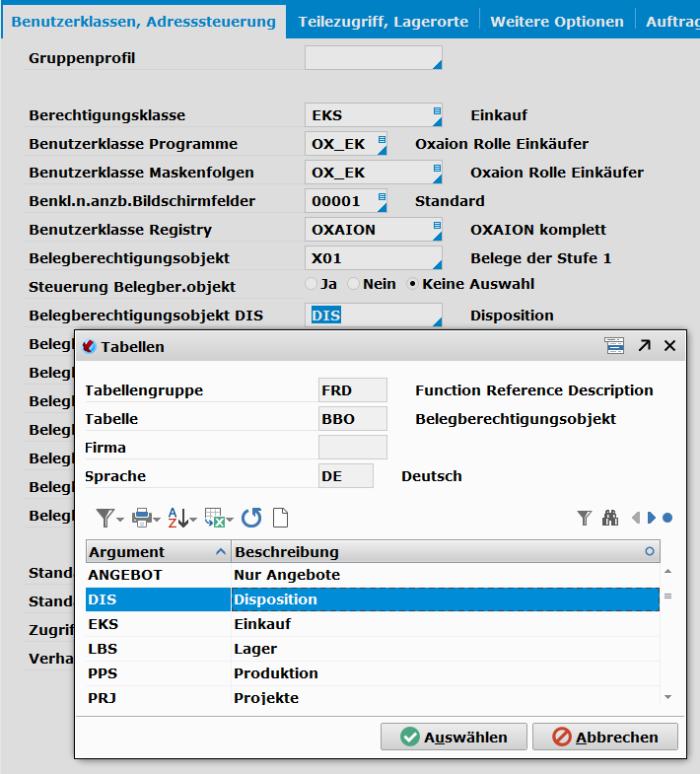Viewport: 700px width, 774px height.
Task: Open lookup icon of Benutzerklasse Maskenfolgen field
Action: [x=437, y=168]
